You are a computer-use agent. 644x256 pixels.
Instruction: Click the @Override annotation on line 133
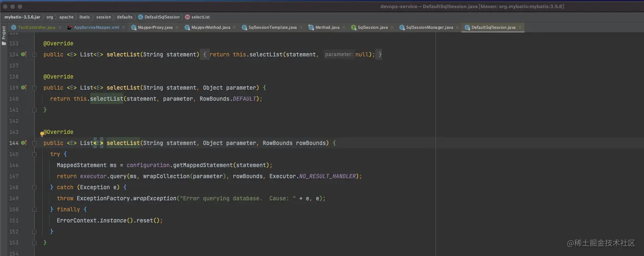58,43
